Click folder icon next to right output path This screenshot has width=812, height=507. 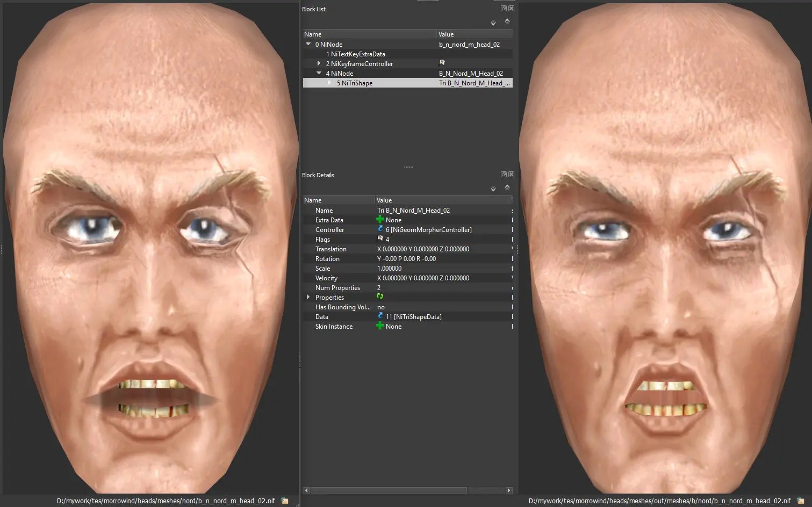point(801,501)
